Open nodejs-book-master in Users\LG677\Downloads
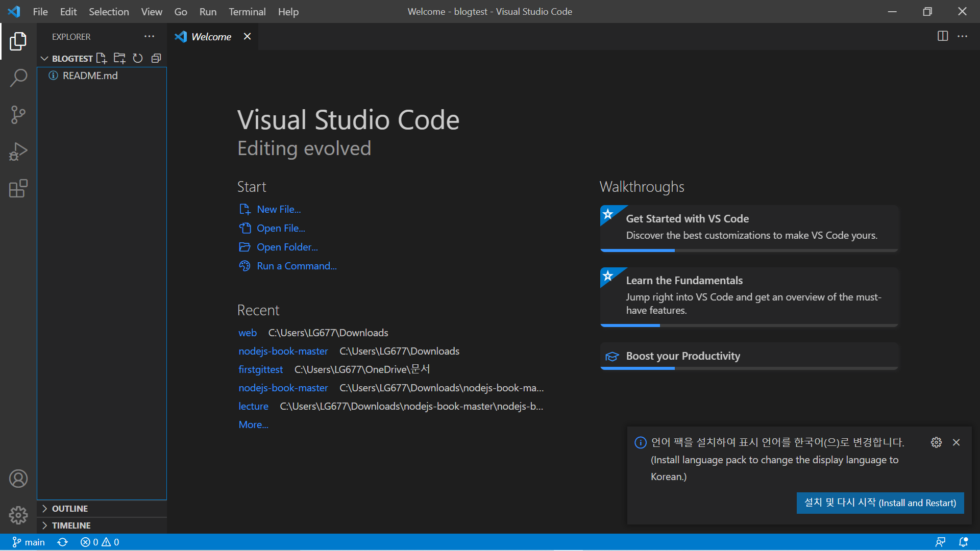980x551 pixels. click(x=283, y=351)
